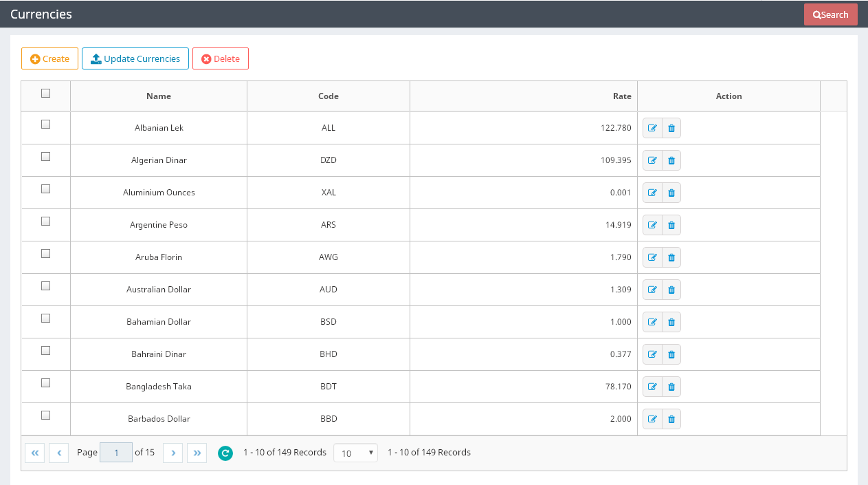Delete the Bahraini Dinar row
This screenshot has height=485, width=868.
tap(671, 354)
